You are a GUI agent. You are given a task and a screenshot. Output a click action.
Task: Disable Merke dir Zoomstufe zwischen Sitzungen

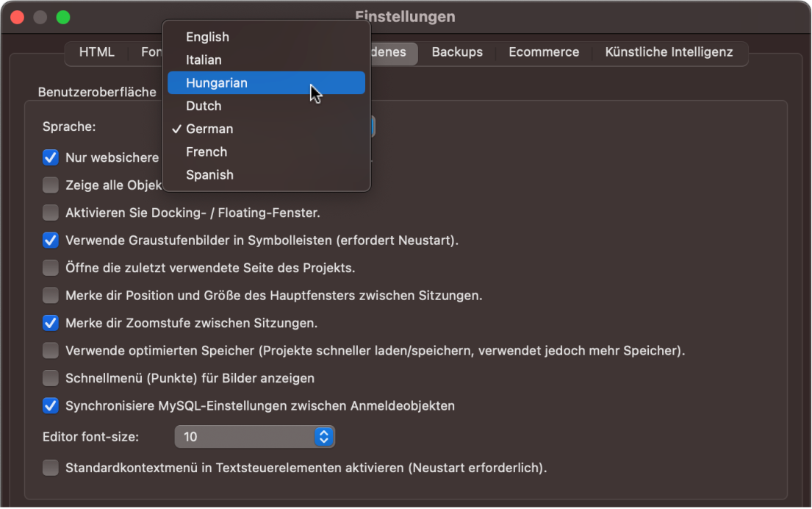click(x=51, y=323)
